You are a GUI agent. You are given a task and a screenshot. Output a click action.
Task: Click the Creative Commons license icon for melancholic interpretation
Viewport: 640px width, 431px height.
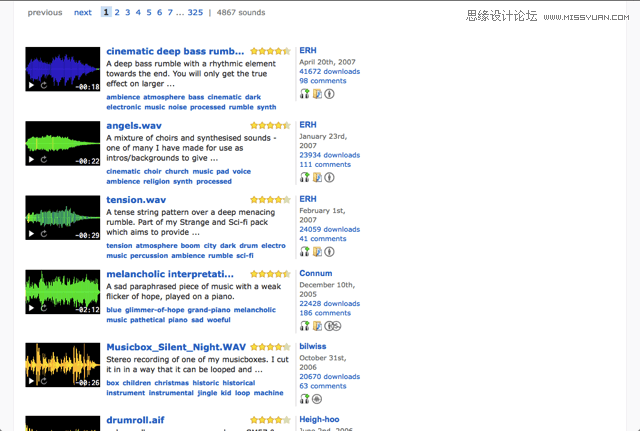pos(333,326)
